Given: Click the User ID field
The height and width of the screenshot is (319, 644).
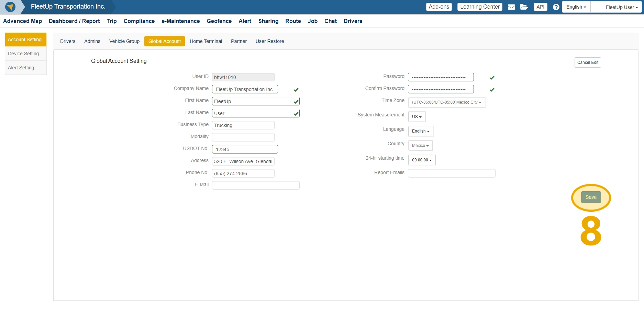Looking at the screenshot, I should 243,77.
